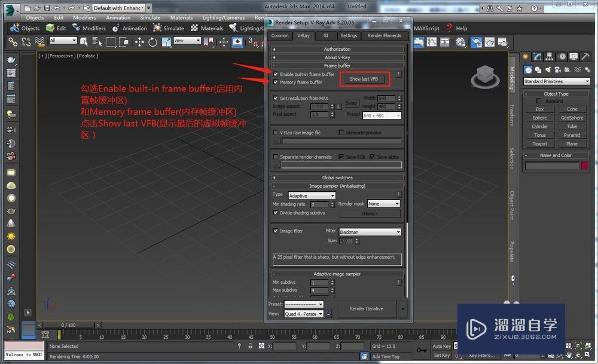Viewport: 598px width, 364px height.
Task: Switch to the GI tab
Action: tap(326, 35)
